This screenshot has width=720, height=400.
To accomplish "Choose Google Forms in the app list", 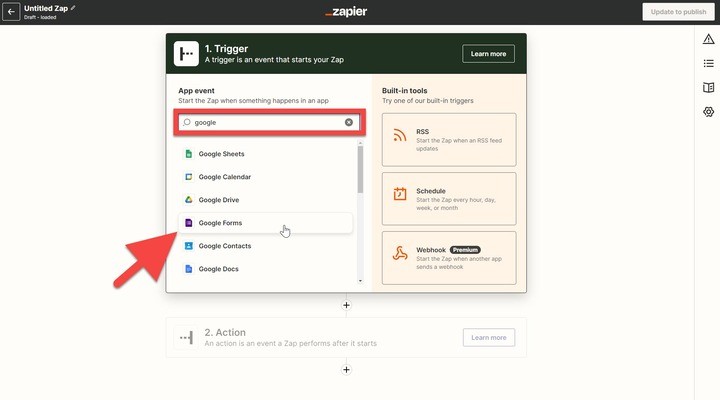I will pyautogui.click(x=265, y=223).
